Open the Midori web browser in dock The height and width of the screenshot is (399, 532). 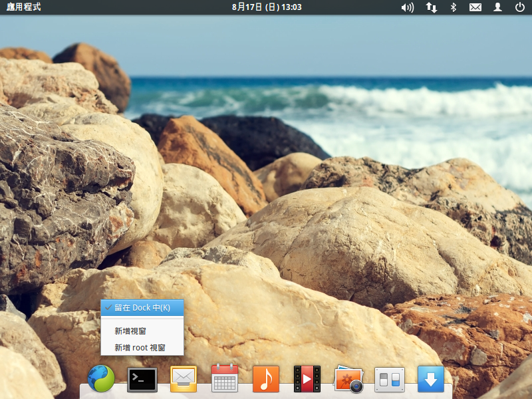coord(101,378)
